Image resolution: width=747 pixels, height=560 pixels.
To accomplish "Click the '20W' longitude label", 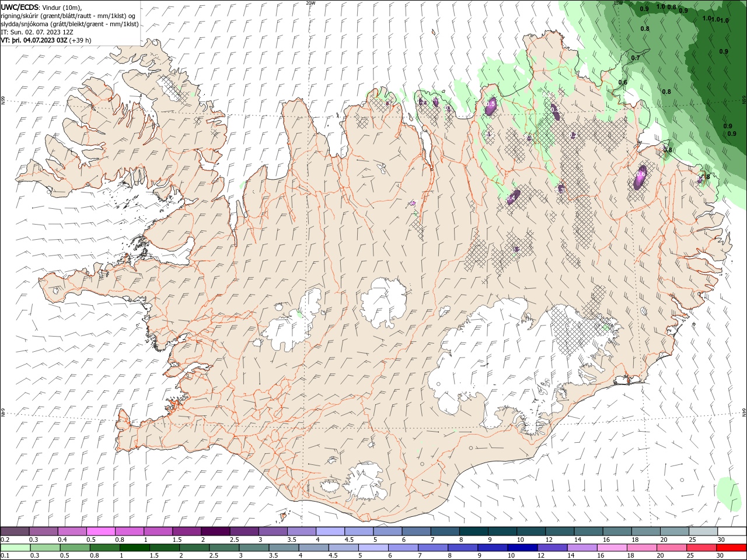I will pos(310,3).
